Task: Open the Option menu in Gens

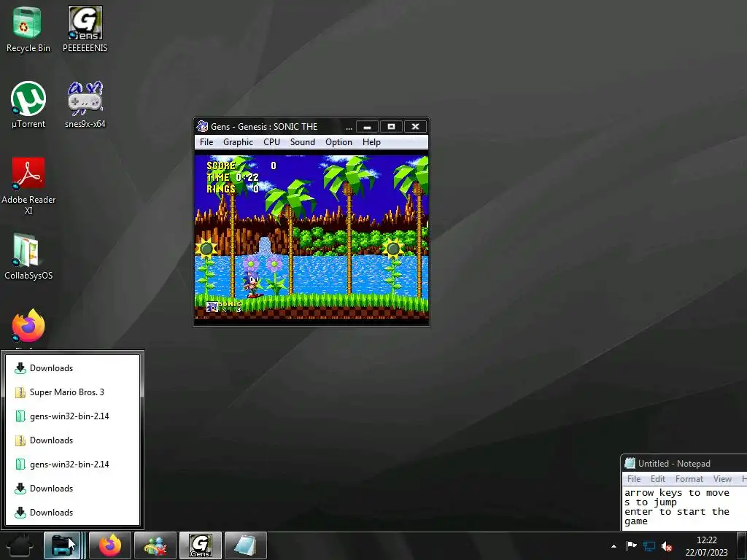Action: click(x=338, y=142)
